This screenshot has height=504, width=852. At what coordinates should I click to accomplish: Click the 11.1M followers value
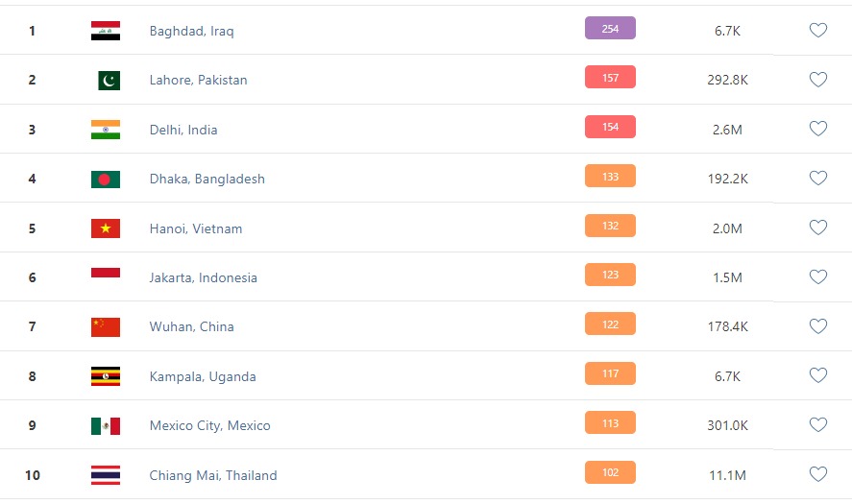pos(727,475)
